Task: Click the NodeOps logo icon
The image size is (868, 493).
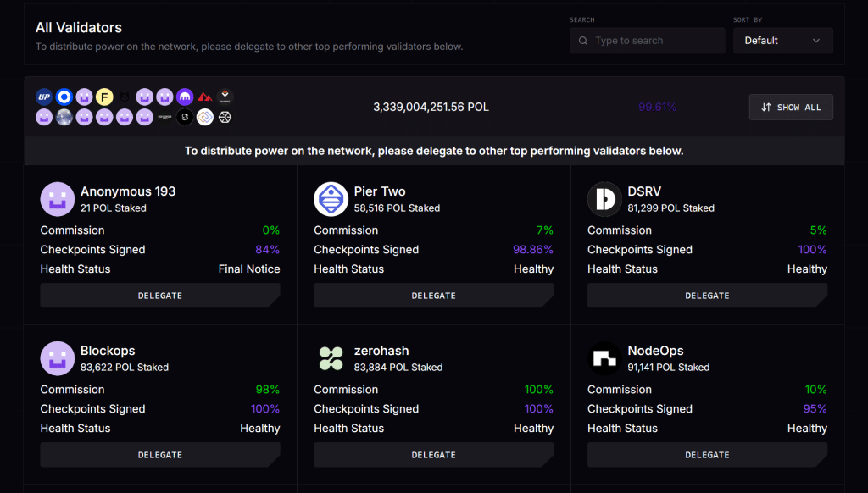Action: 604,358
